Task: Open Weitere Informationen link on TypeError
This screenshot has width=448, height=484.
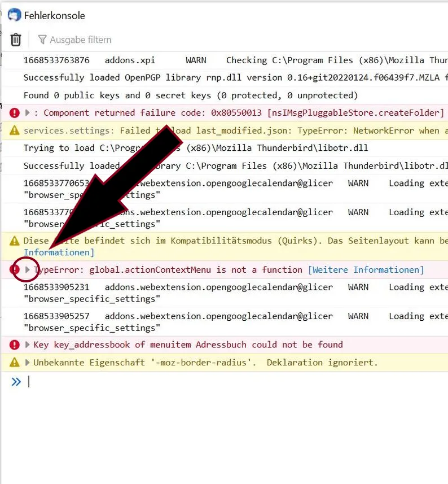Action: pos(366,270)
